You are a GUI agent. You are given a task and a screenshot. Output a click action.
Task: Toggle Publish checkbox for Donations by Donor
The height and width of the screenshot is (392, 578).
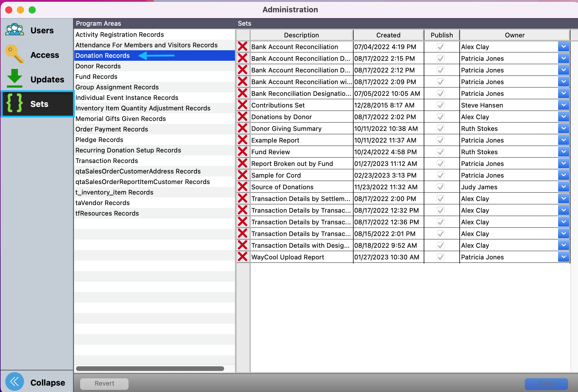click(441, 117)
